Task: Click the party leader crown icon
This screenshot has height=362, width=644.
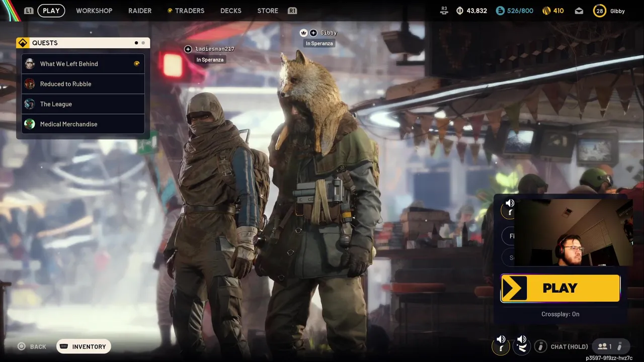Action: [303, 33]
